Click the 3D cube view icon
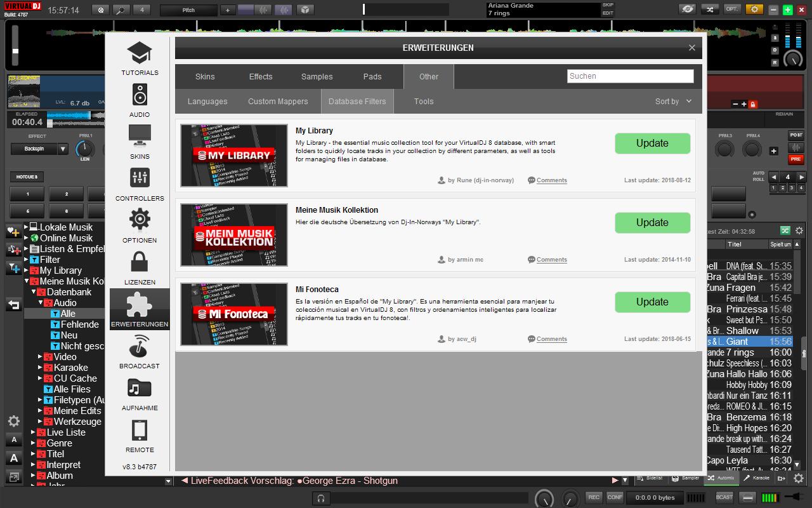The height and width of the screenshot is (508, 812). click(x=305, y=10)
